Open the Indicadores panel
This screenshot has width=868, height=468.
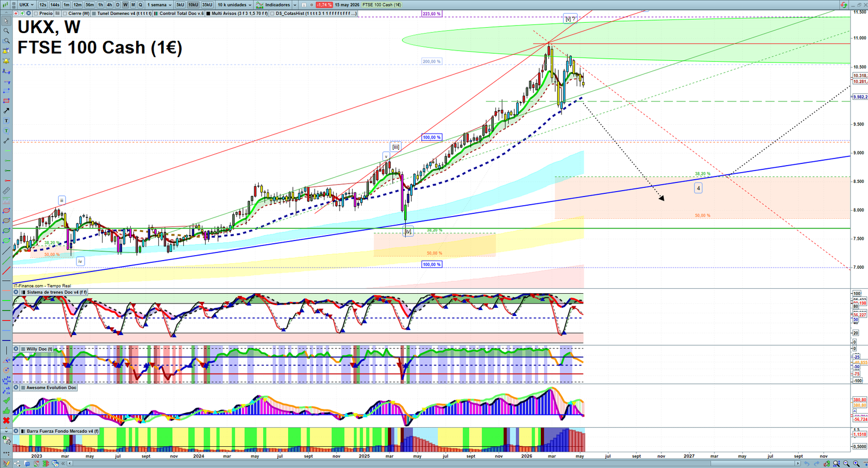[x=273, y=5]
